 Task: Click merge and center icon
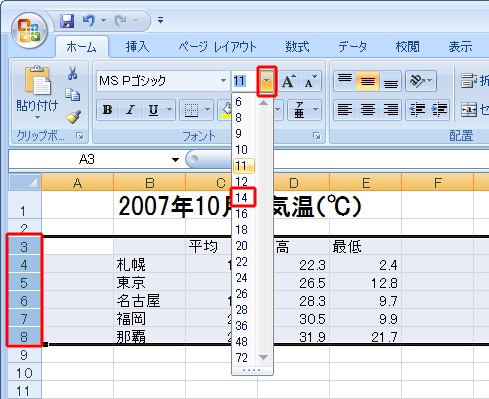click(469, 110)
